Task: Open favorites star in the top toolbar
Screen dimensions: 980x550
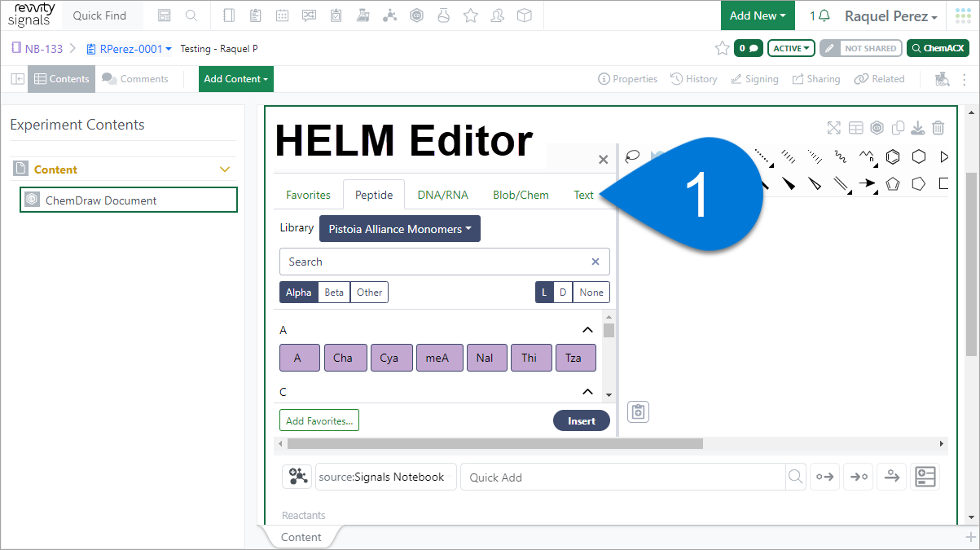Action: [470, 15]
